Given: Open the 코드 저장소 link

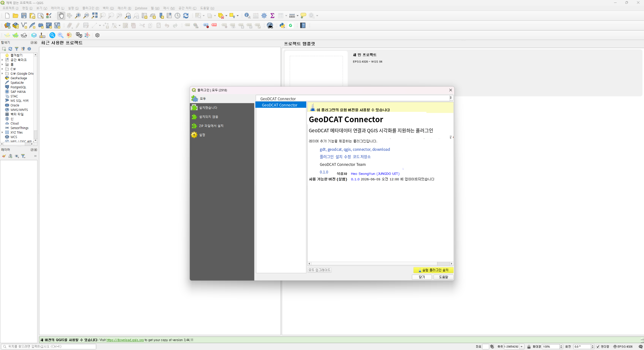Looking at the screenshot, I should pos(362,156).
